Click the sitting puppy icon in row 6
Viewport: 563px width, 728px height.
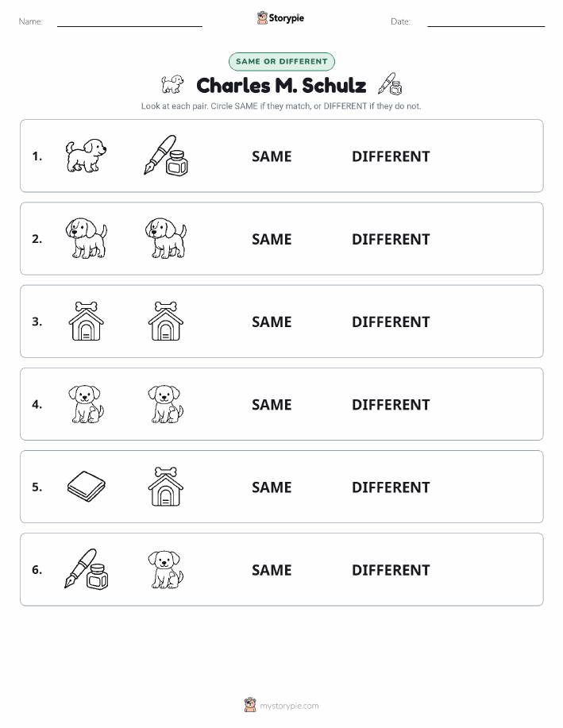[x=166, y=569]
